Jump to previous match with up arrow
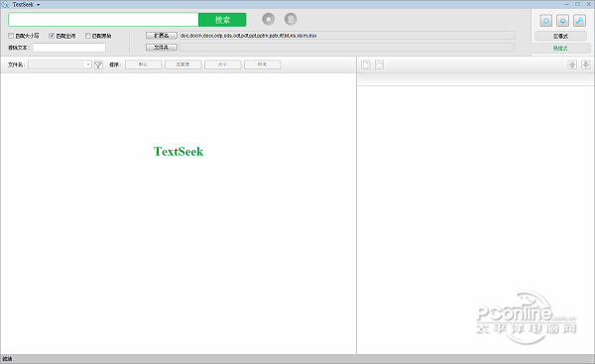This screenshot has width=595, height=364. (x=572, y=64)
